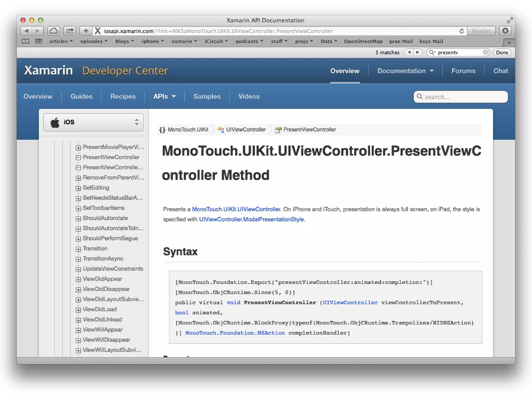Open the Recipes section
This screenshot has height=399, width=532.
[123, 97]
